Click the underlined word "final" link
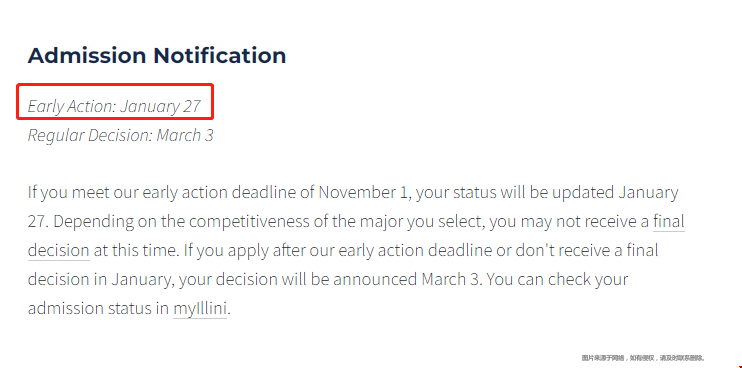Image resolution: width=742 pixels, height=368 pixels. 669,221
